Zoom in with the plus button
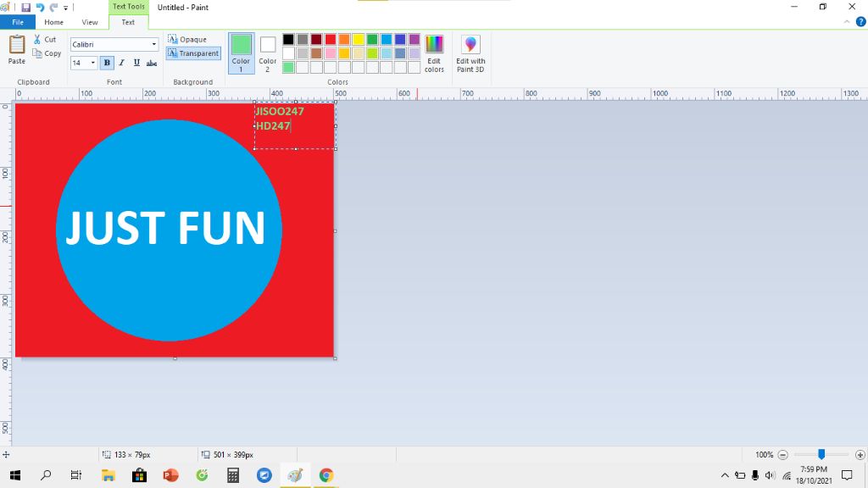Screen dimensions: 868x488 coord(860,455)
